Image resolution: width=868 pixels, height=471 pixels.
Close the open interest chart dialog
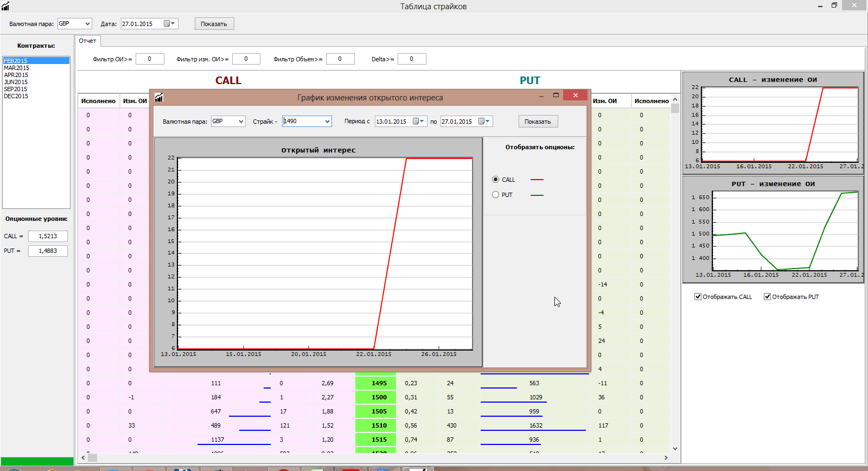[575, 96]
